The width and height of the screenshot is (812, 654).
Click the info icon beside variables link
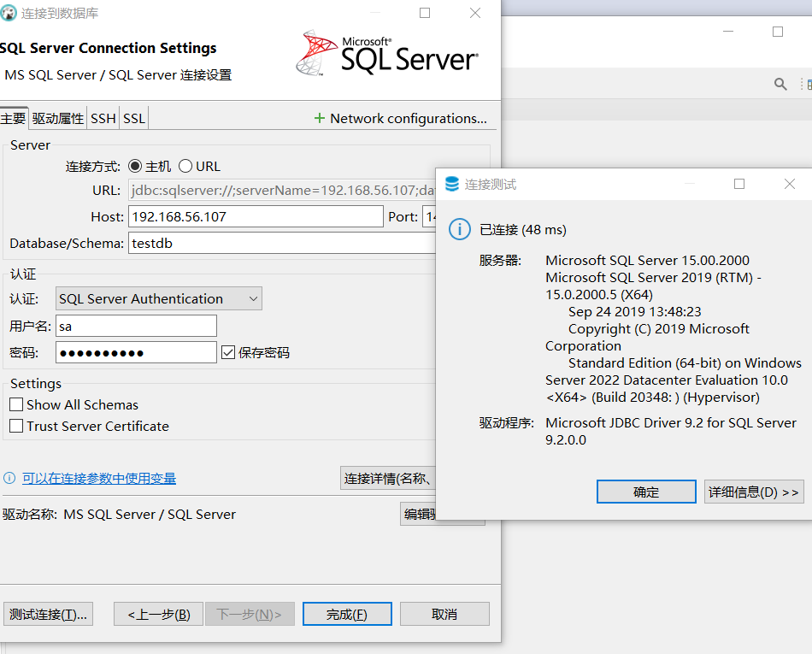[9, 478]
